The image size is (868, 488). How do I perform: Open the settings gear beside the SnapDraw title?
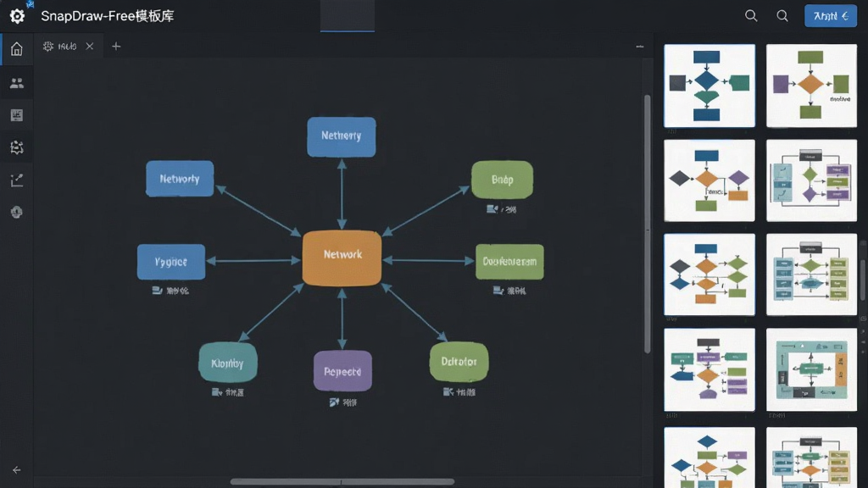[17, 16]
